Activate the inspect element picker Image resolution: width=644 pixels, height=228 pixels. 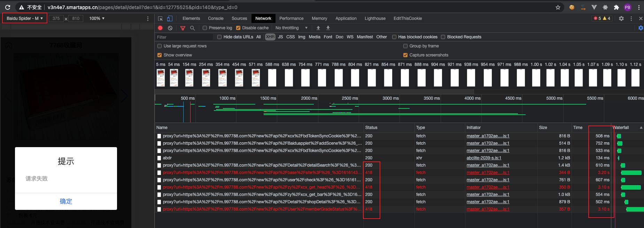160,18
